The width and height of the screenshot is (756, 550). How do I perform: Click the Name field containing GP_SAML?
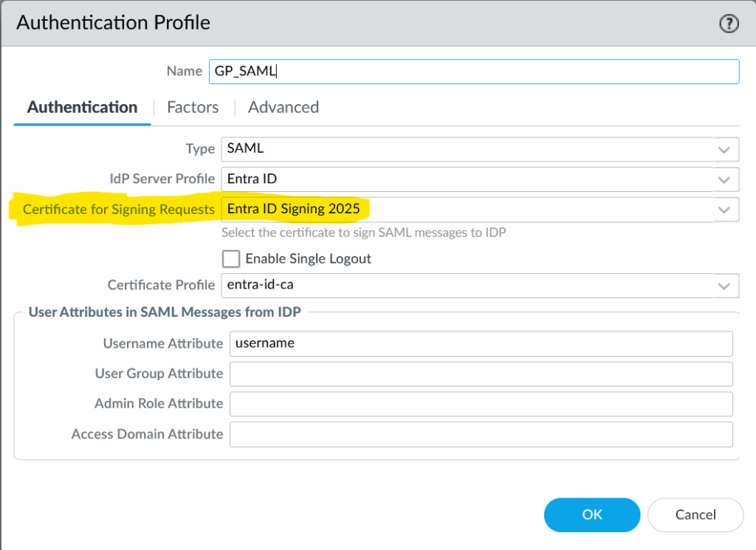coord(472,72)
